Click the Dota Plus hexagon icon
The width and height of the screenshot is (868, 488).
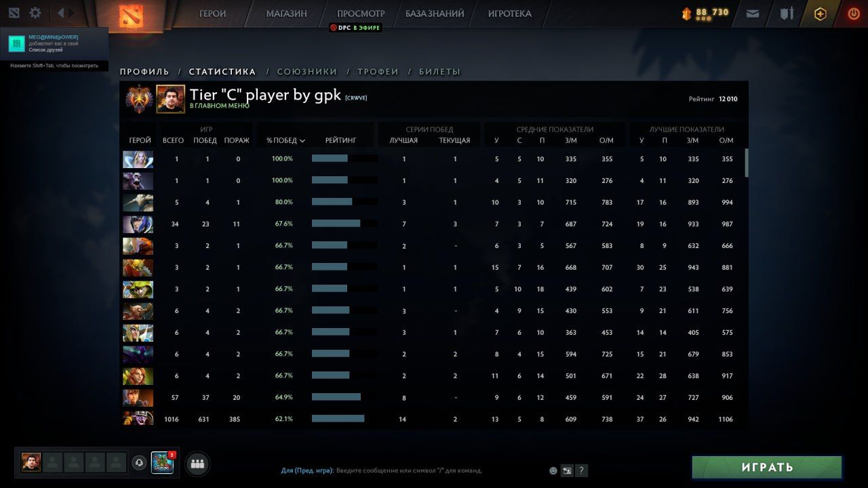(820, 14)
